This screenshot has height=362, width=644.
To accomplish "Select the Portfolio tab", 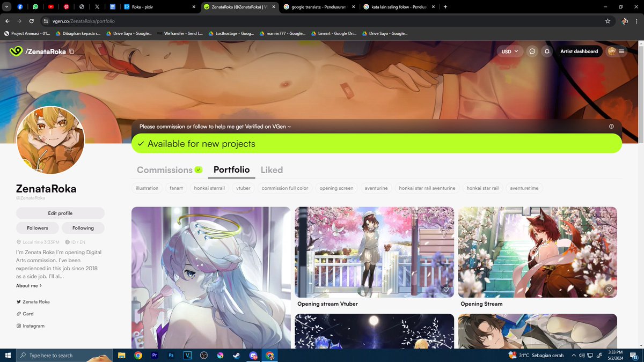I will pyautogui.click(x=231, y=169).
